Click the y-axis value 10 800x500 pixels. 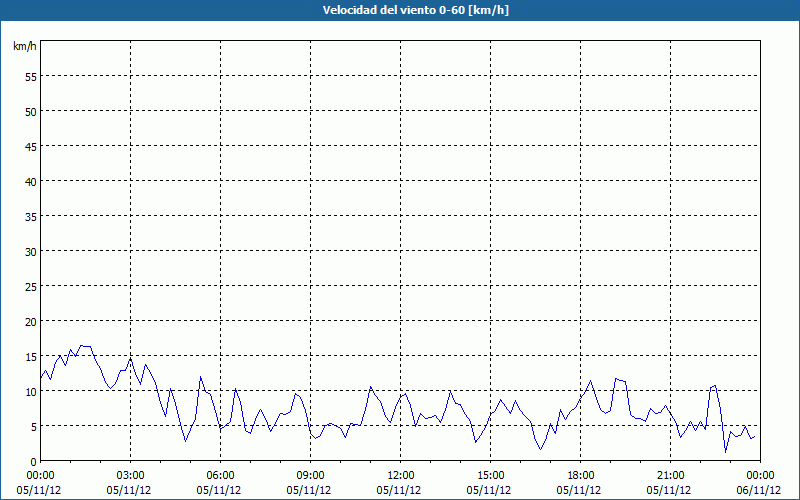pyautogui.click(x=31, y=392)
